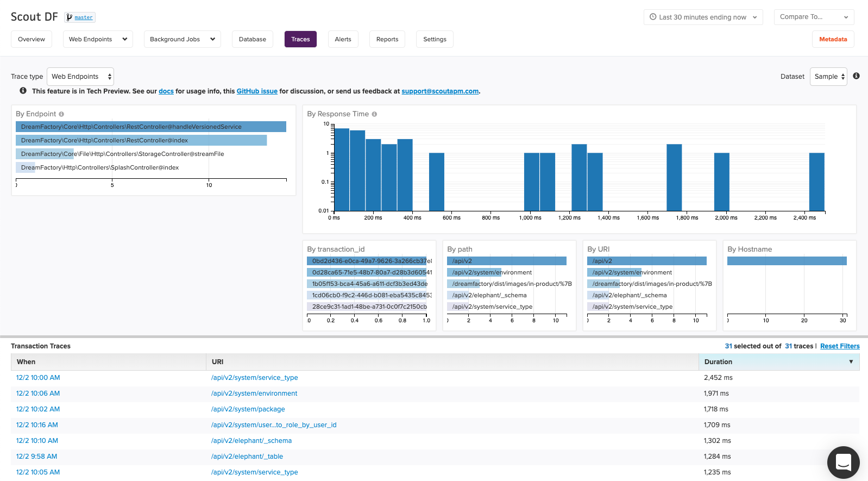Click the Reset Filters link
868x481 pixels.
840,346
